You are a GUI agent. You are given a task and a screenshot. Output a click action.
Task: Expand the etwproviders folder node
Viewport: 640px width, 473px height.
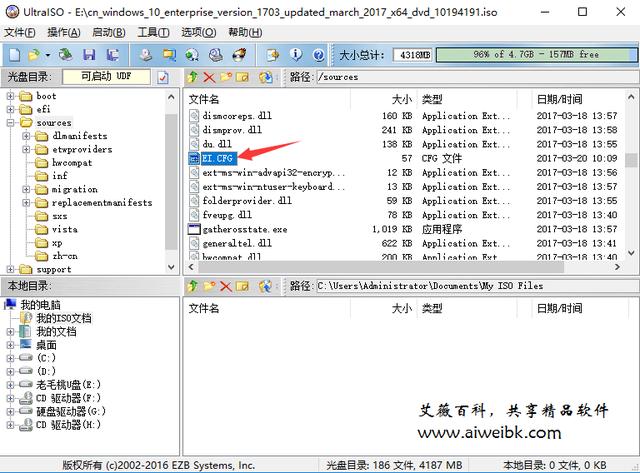(x=26, y=149)
